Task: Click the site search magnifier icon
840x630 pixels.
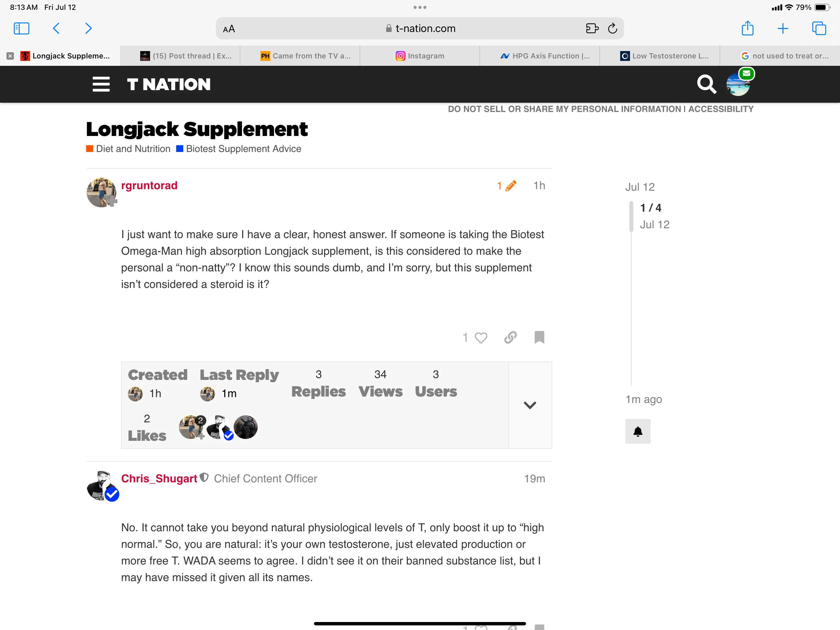Action: tap(706, 84)
